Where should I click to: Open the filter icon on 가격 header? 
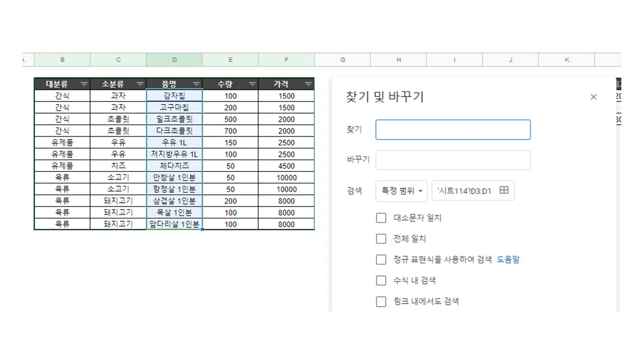[x=307, y=84]
